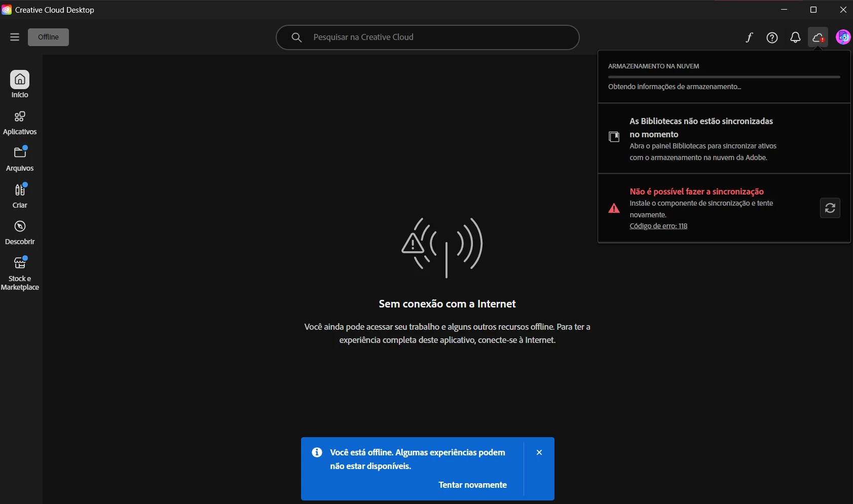The image size is (853, 504).
Task: Close the Creative Cloud Desktop window
Action: pos(843,10)
